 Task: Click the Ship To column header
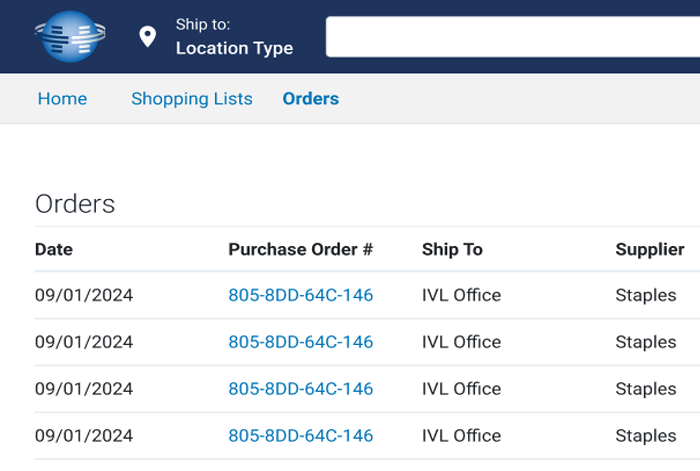point(452,249)
